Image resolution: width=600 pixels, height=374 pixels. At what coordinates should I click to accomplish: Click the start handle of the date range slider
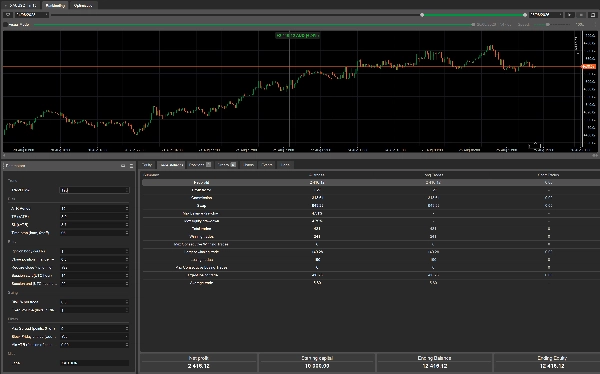coord(422,15)
